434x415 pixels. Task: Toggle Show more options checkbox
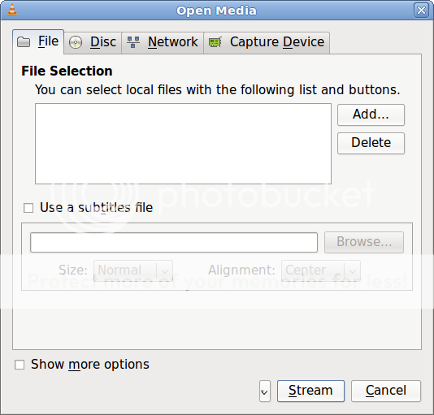click(x=20, y=365)
